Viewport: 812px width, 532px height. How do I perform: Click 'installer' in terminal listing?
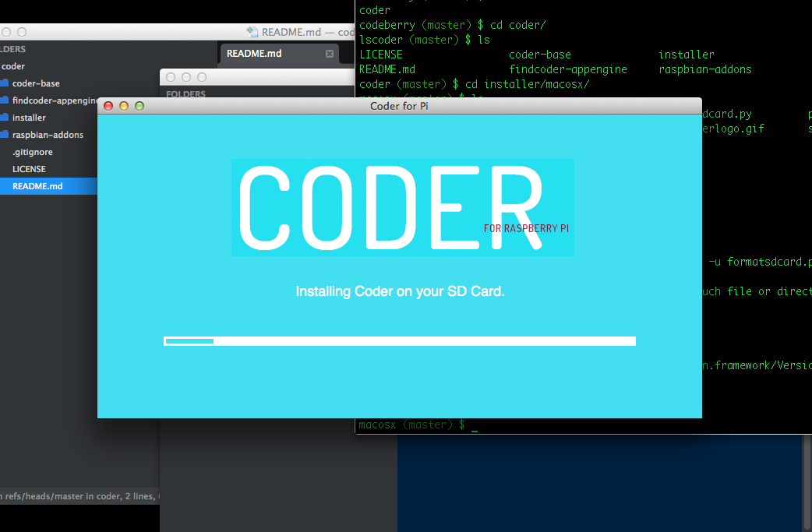[687, 55]
